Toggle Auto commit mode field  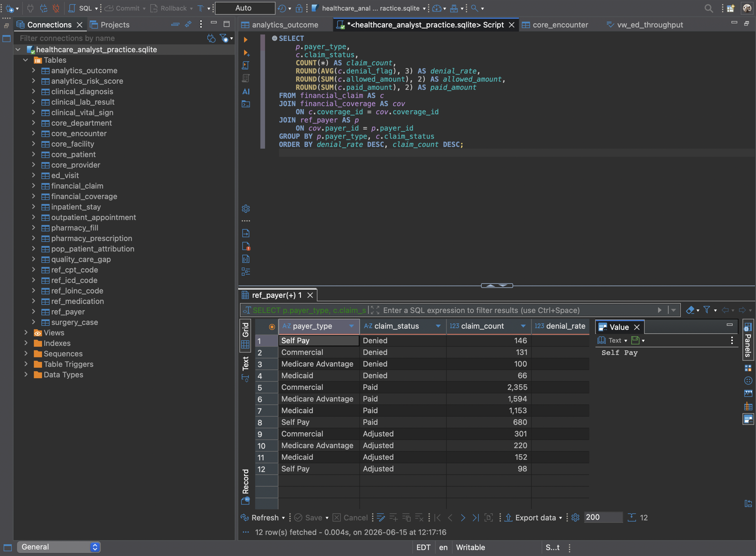click(245, 8)
